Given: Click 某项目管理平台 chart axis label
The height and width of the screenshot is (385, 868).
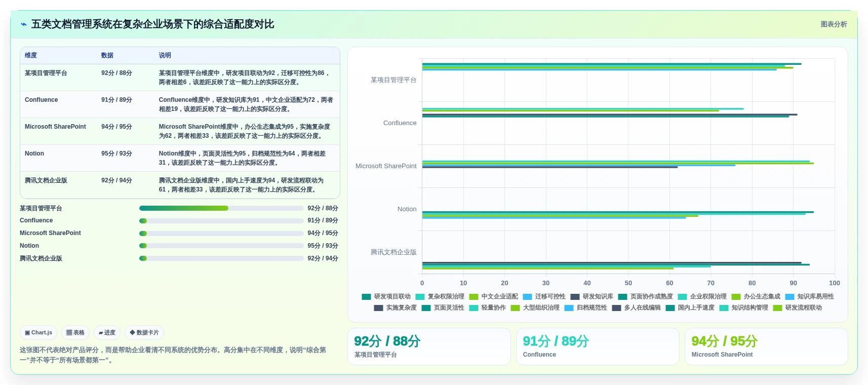Looking at the screenshot, I should (x=393, y=80).
